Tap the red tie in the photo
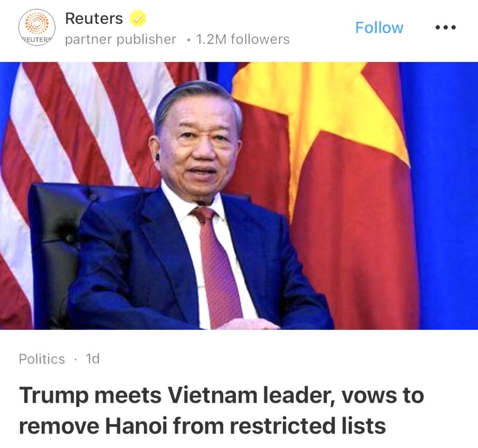This screenshot has width=478, height=448. click(218, 265)
